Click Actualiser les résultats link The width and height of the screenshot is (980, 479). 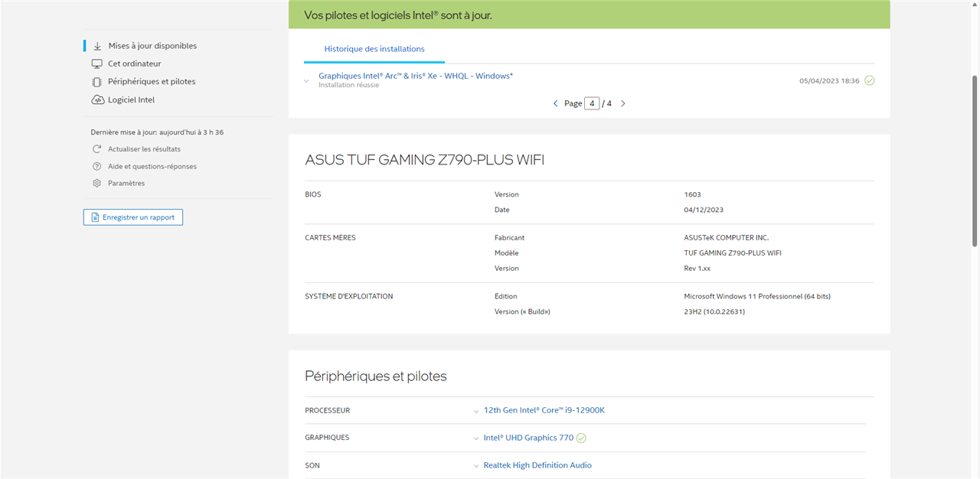pos(144,149)
